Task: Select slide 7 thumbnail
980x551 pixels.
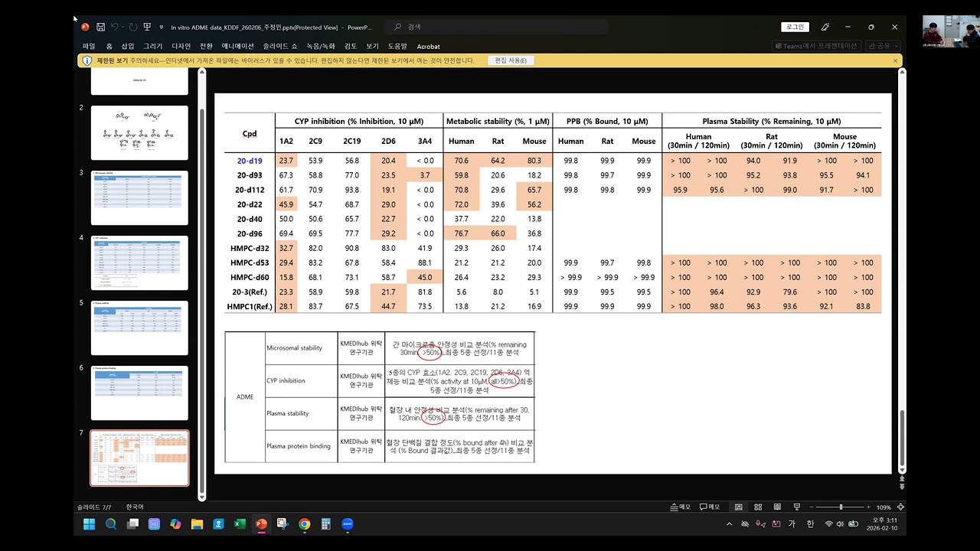Action: click(139, 458)
